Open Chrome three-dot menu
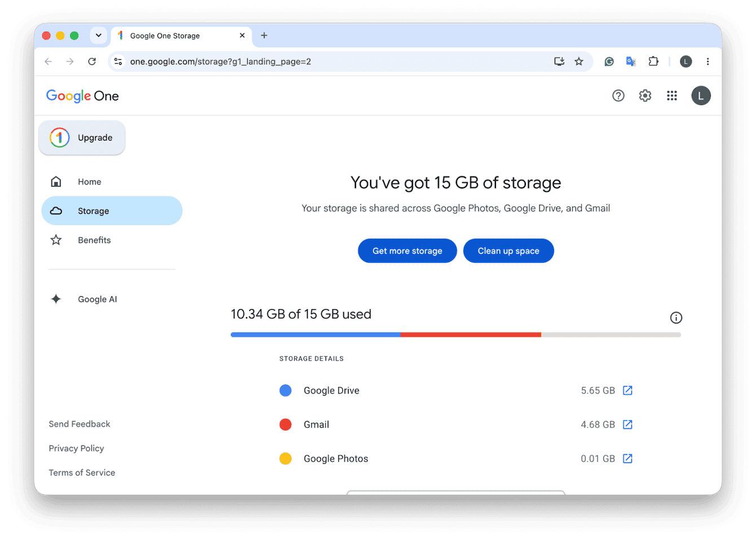756x540 pixels. [x=707, y=62]
